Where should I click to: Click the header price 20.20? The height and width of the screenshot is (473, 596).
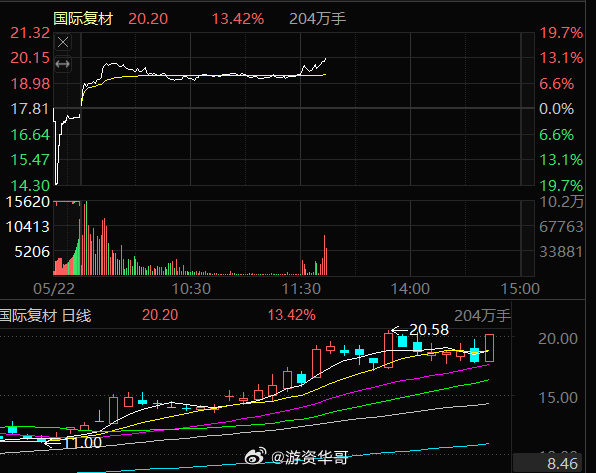(x=148, y=19)
